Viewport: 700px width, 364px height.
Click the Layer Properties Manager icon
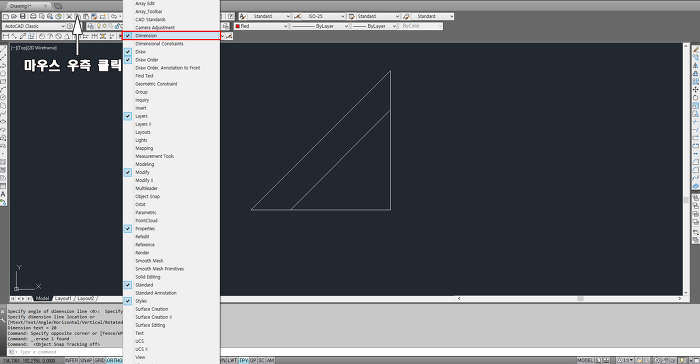point(91,26)
